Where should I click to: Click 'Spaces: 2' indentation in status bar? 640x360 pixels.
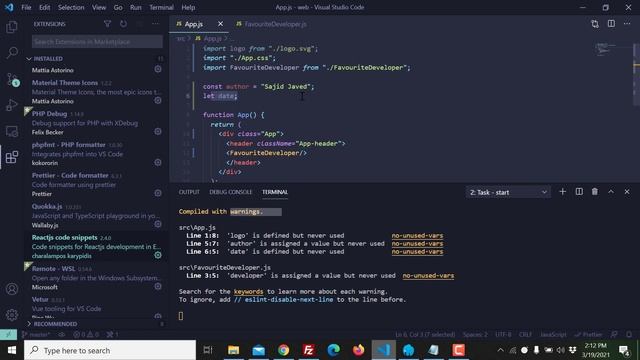tap(475, 334)
